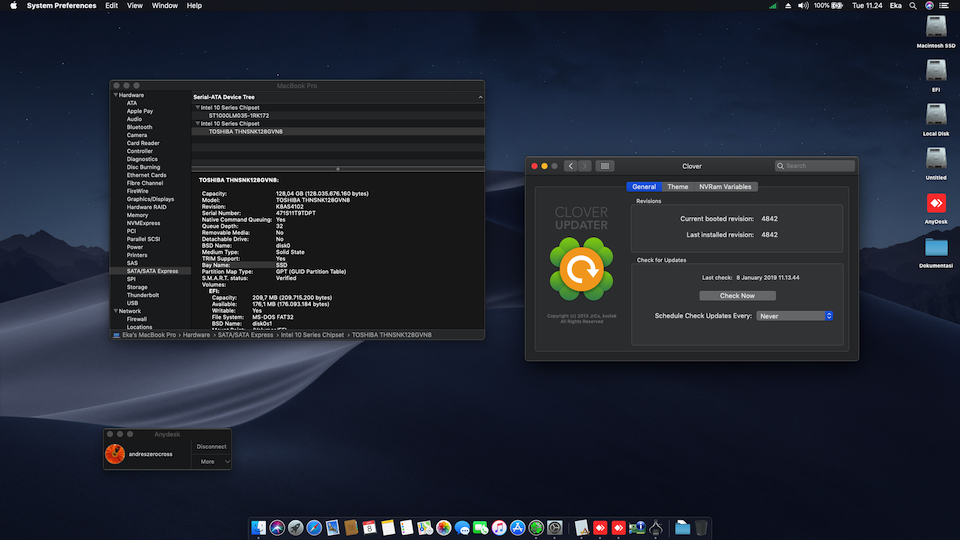Switch to the Theme tab
Screen dimensions: 960x540
[678, 187]
